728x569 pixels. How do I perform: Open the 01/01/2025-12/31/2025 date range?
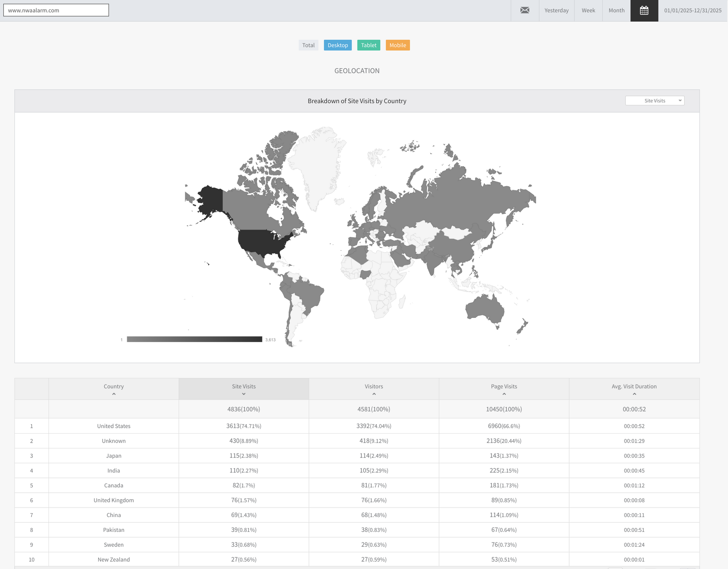[692, 11]
